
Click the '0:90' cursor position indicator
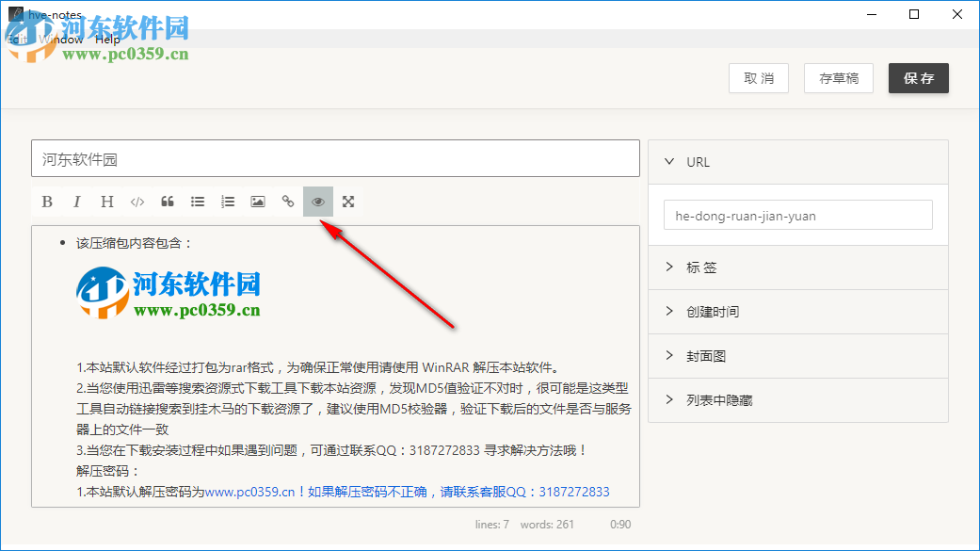[x=620, y=525]
